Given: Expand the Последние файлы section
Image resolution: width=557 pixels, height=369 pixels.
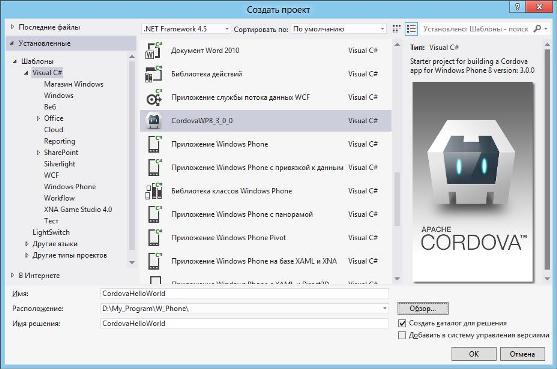Looking at the screenshot, I should [12, 27].
